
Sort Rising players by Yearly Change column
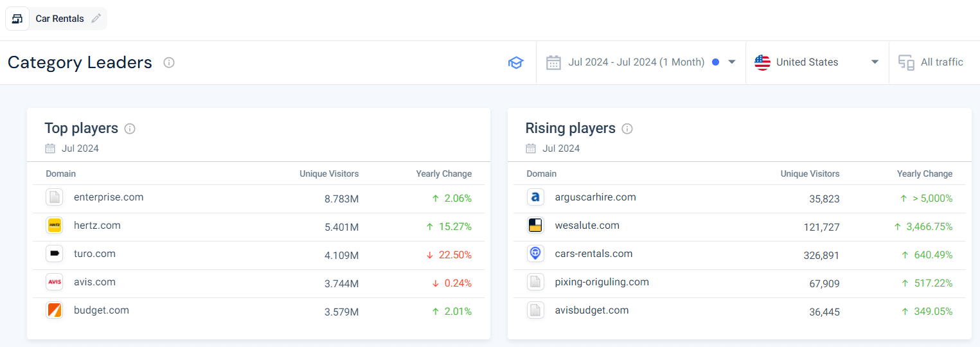tap(924, 173)
